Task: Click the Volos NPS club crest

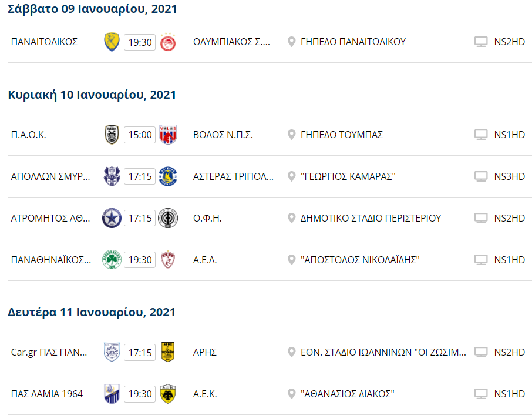Action: 168,135
